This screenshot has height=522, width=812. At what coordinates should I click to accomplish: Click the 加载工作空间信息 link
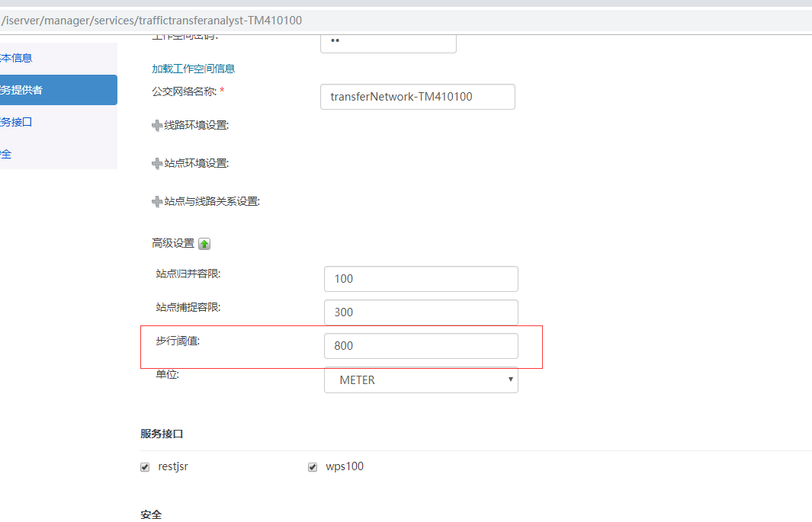[194, 69]
